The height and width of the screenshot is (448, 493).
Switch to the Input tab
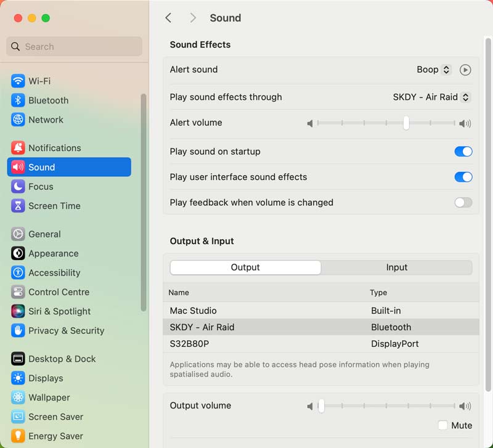[x=396, y=267]
